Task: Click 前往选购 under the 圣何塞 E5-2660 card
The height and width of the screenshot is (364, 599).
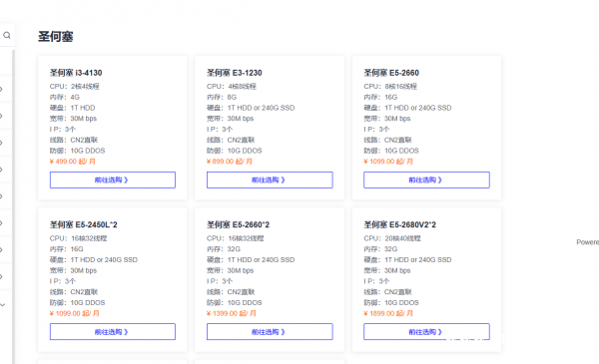Action: pos(426,180)
